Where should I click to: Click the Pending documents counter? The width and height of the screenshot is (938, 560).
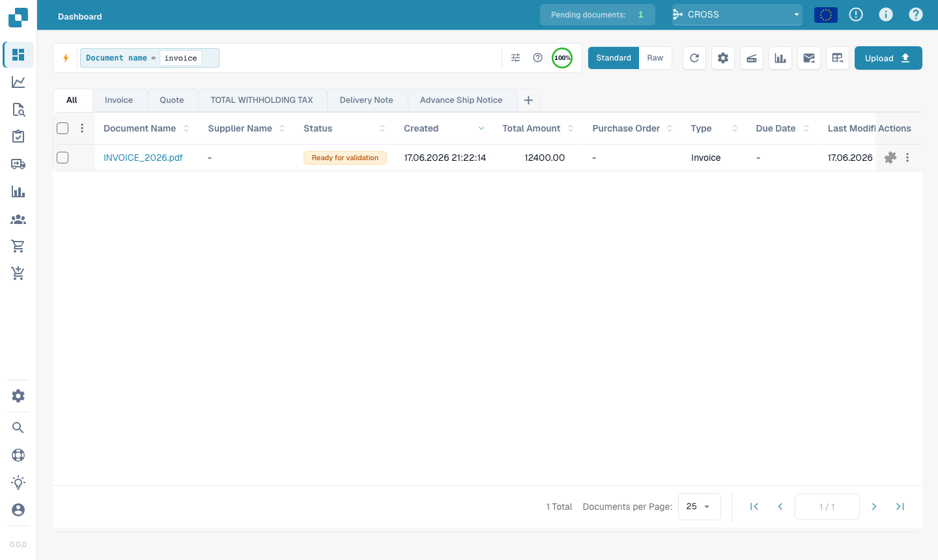[x=597, y=14]
